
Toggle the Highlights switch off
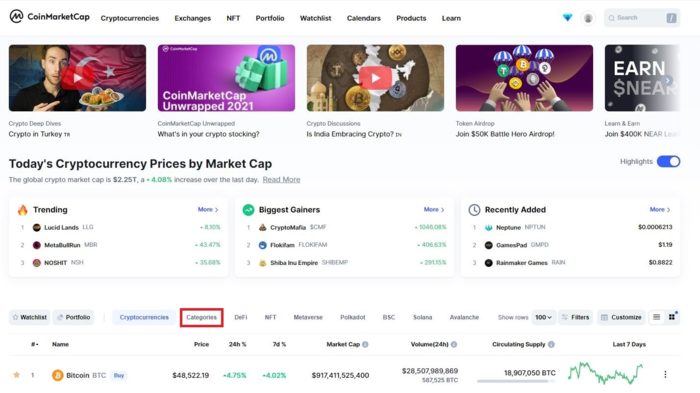point(668,161)
